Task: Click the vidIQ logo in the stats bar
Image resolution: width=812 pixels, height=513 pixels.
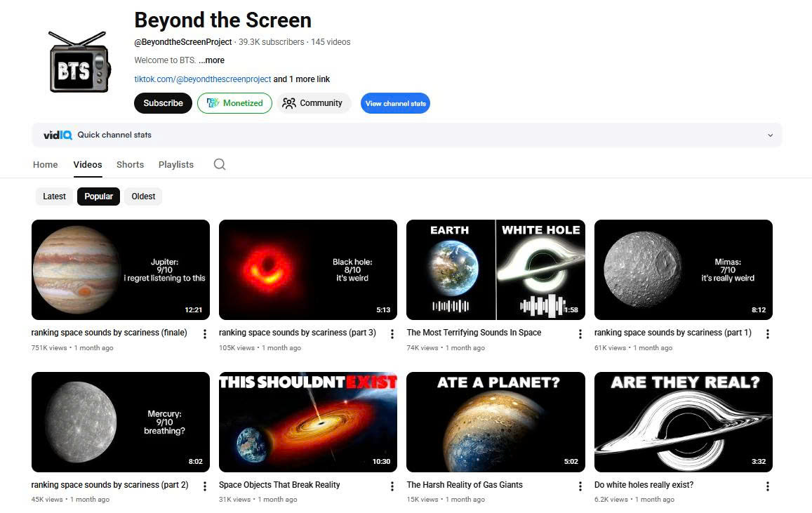Action: (x=58, y=135)
